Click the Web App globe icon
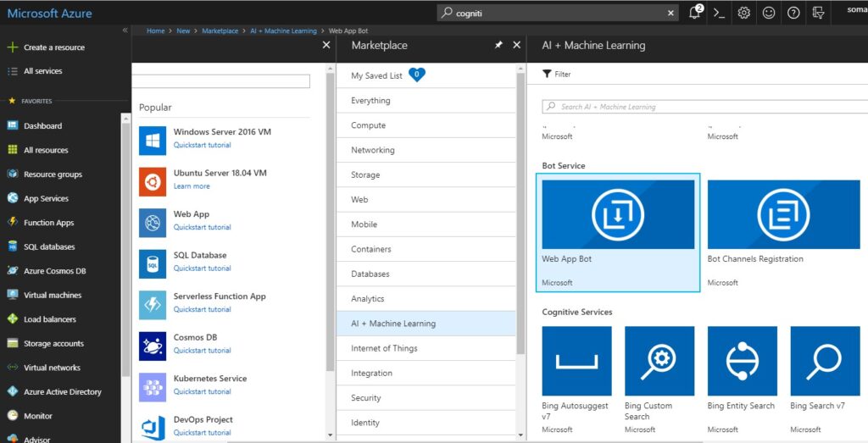Screen dimensions: 868x443 click(x=153, y=222)
